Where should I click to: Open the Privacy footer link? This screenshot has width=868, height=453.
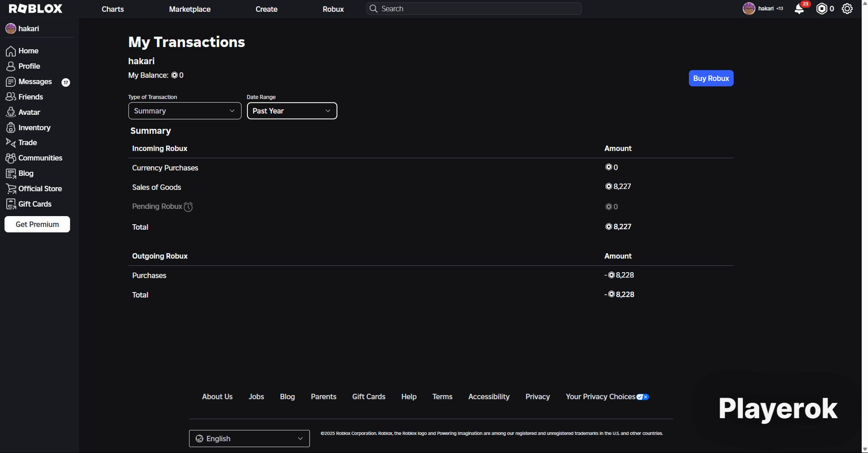pyautogui.click(x=538, y=397)
